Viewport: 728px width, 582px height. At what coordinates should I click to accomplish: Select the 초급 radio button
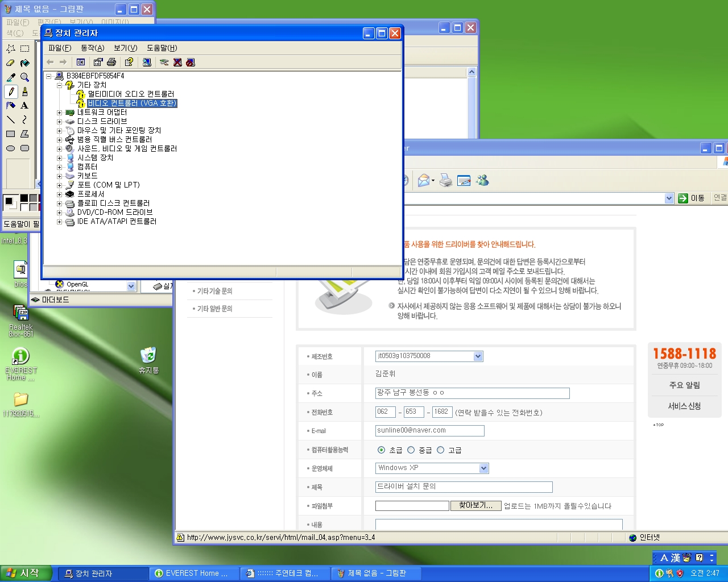point(381,450)
